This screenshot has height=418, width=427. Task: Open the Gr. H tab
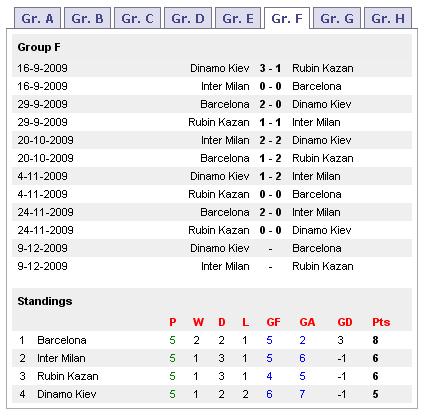388,18
